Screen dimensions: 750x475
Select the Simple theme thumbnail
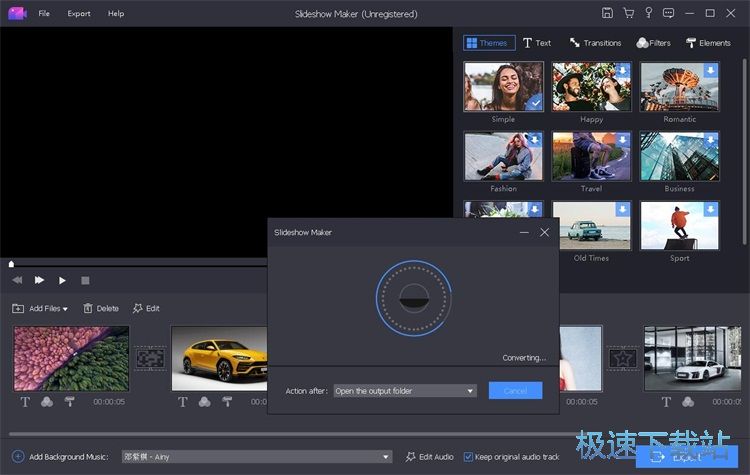504,87
